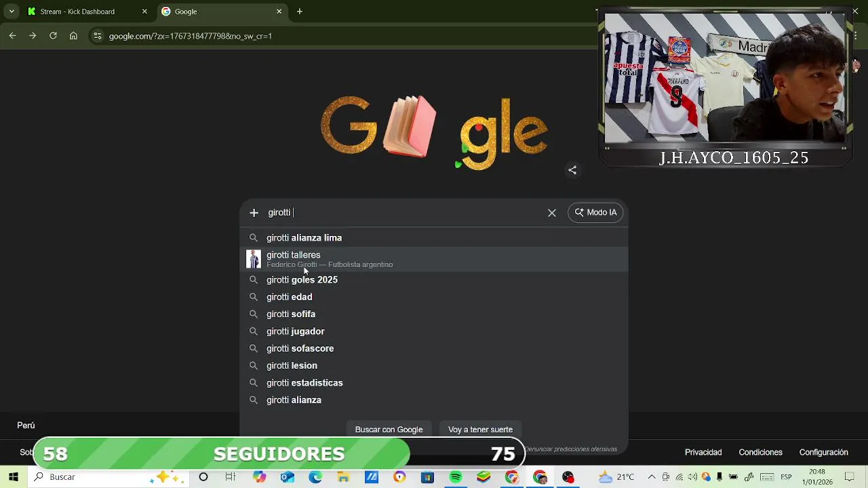Image resolution: width=868 pixels, height=488 pixels.
Task: Click the taskbar Buscar search box
Action: pyautogui.click(x=108, y=477)
